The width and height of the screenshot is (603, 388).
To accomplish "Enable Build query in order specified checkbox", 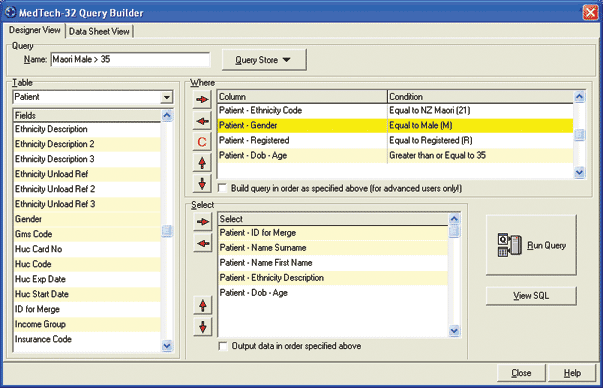I will [x=222, y=188].
